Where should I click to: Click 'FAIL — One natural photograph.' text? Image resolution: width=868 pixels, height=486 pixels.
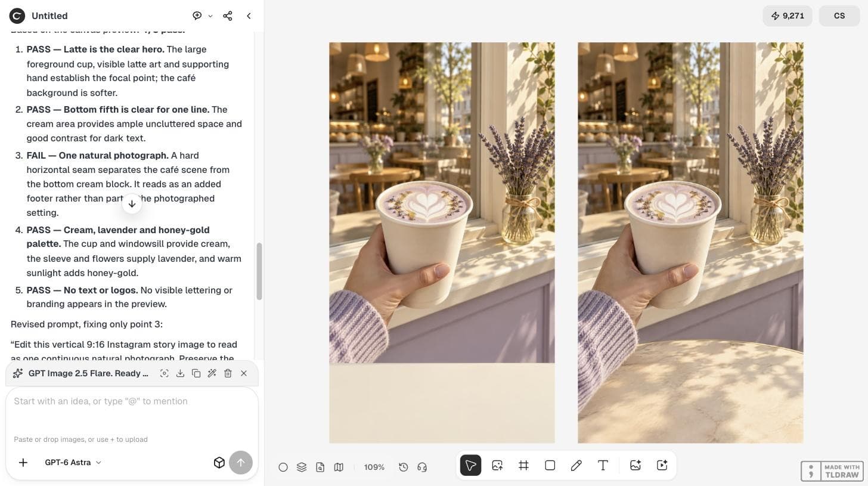click(x=98, y=156)
